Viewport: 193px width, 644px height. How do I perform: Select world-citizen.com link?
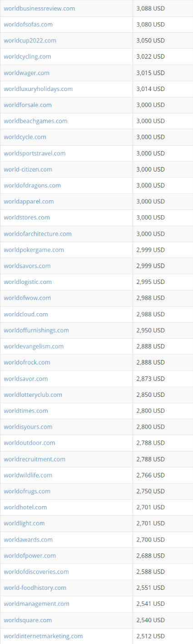28,169
